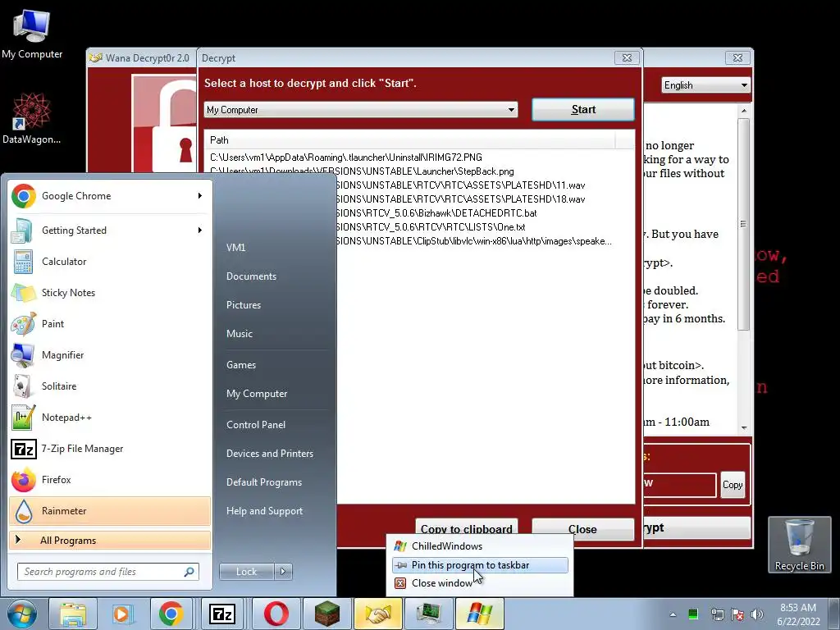Click the Start button in Decrypt dialog
This screenshot has height=630, width=840.
(583, 109)
